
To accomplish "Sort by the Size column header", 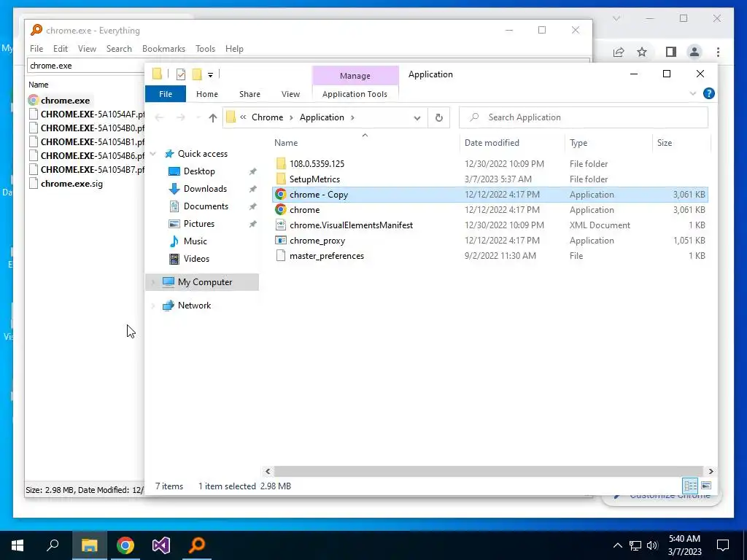I will pyautogui.click(x=664, y=143).
